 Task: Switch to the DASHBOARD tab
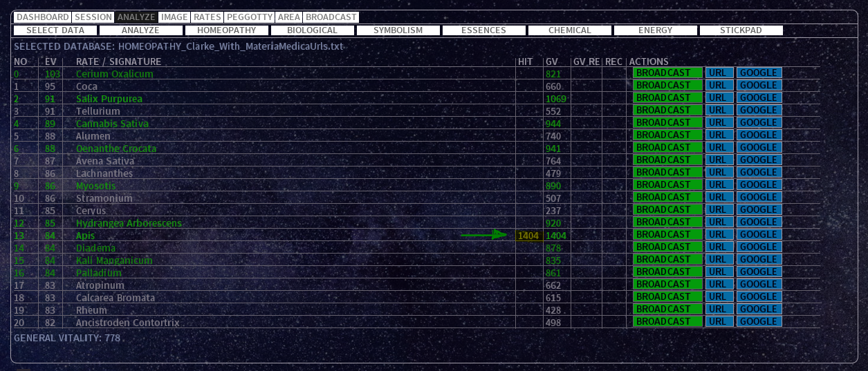click(42, 17)
